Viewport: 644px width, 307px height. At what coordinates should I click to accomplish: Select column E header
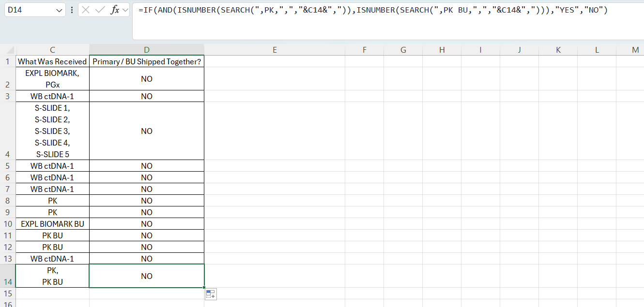point(275,50)
